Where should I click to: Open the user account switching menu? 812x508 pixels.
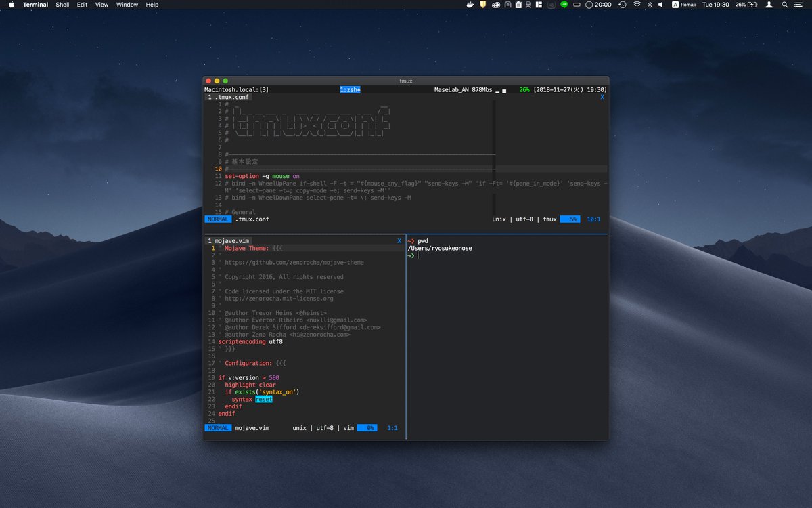769,5
